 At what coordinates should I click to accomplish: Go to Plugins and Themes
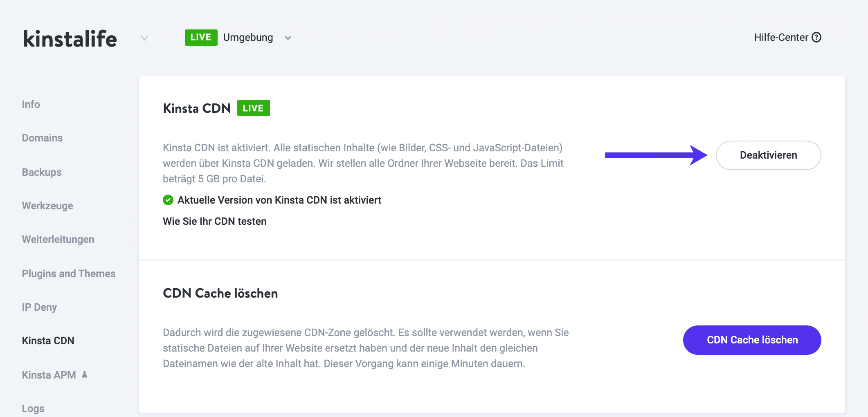(69, 273)
